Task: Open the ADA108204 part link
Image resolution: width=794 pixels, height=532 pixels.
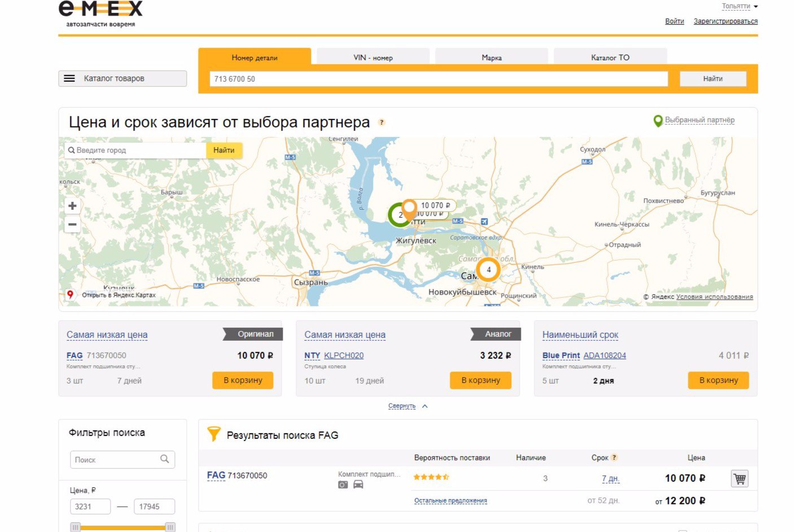Action: [604, 355]
